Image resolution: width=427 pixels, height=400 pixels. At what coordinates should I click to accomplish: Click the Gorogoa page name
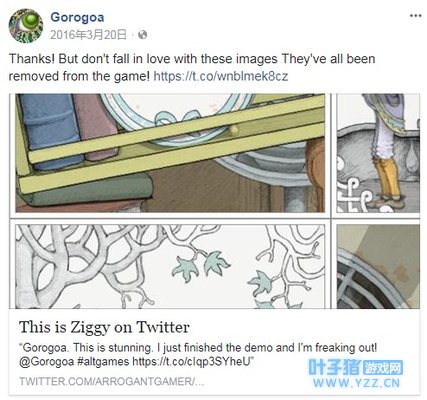(x=77, y=17)
